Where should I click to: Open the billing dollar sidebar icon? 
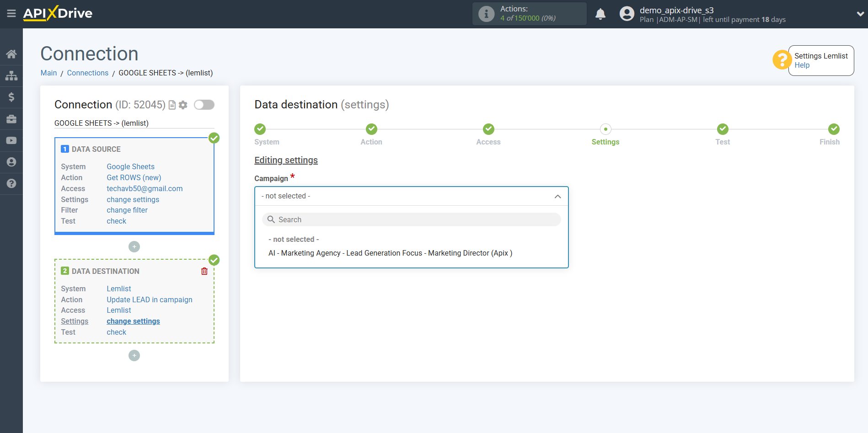coord(11,97)
